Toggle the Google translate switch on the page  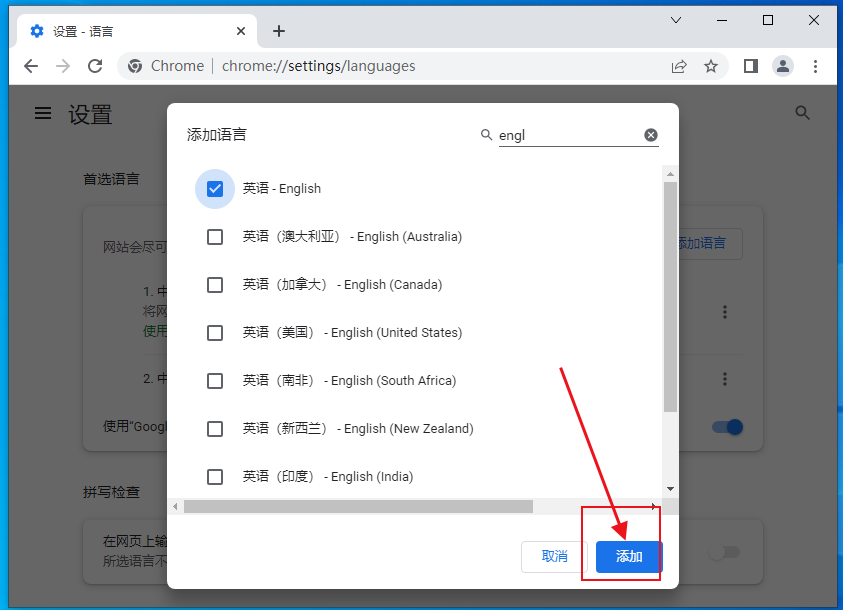727,426
